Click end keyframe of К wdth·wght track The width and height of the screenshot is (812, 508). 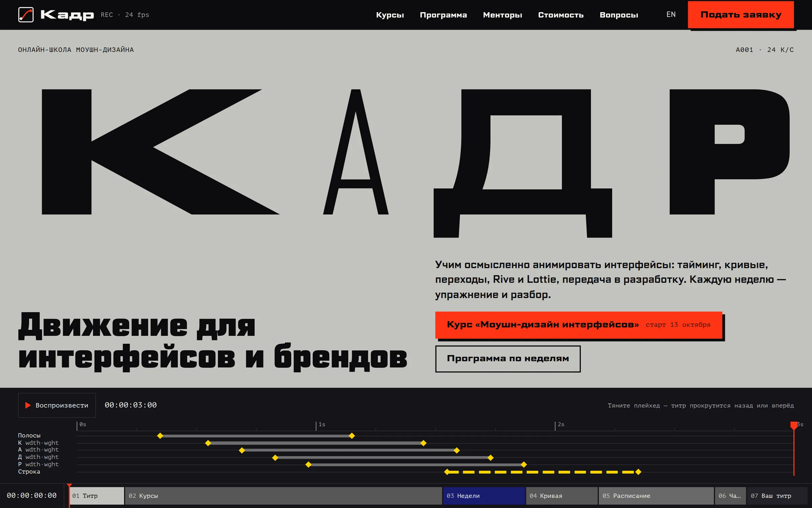coord(423,443)
